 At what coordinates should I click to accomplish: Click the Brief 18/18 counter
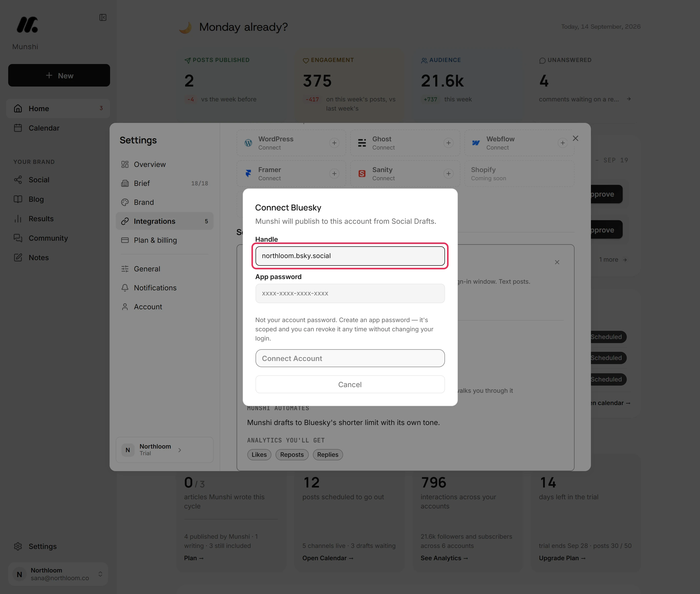pyautogui.click(x=200, y=183)
